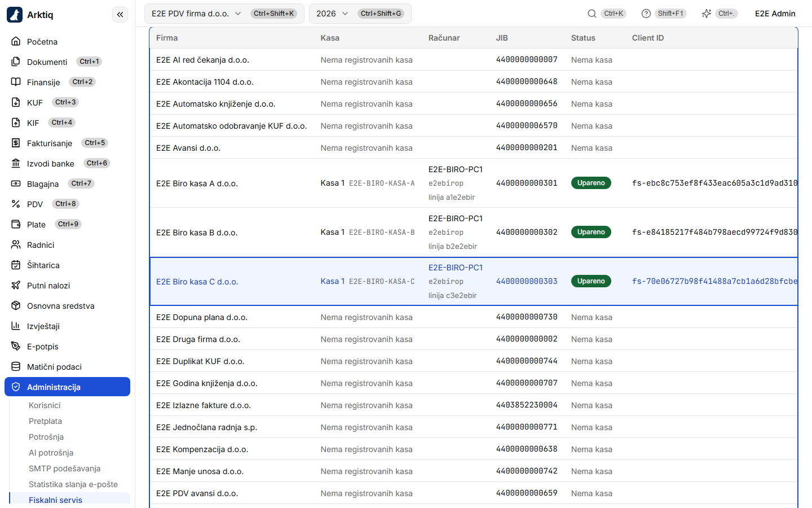Open the E2E Biro kasa C d.o.o. link
The width and height of the screenshot is (812, 508).
pyautogui.click(x=197, y=282)
